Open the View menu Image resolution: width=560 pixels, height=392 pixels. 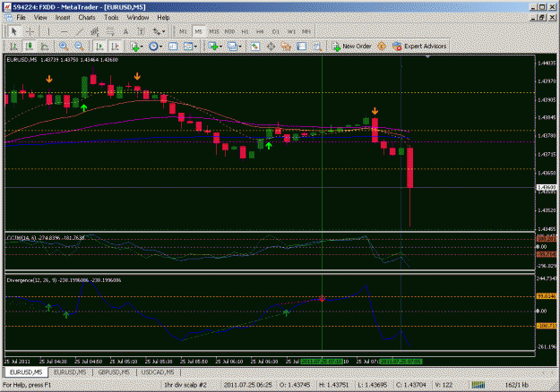[40, 18]
